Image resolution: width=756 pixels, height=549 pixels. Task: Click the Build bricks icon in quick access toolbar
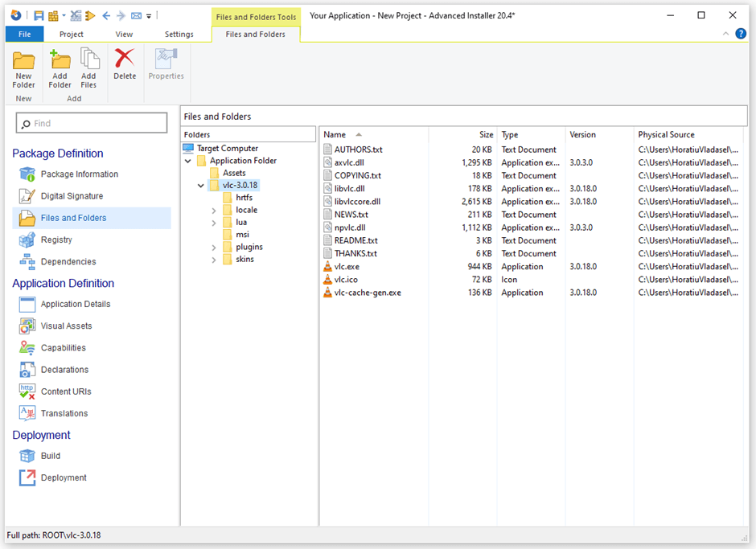pyautogui.click(x=53, y=16)
